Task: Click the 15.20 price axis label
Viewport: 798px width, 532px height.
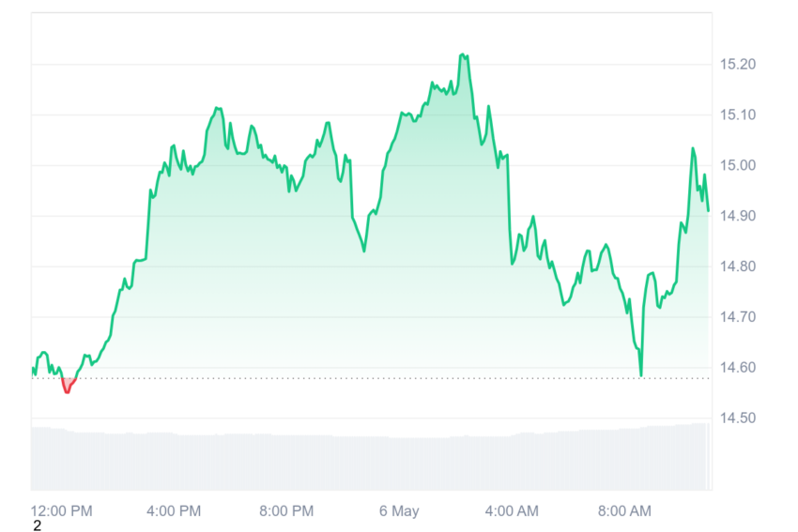Action: 737,64
